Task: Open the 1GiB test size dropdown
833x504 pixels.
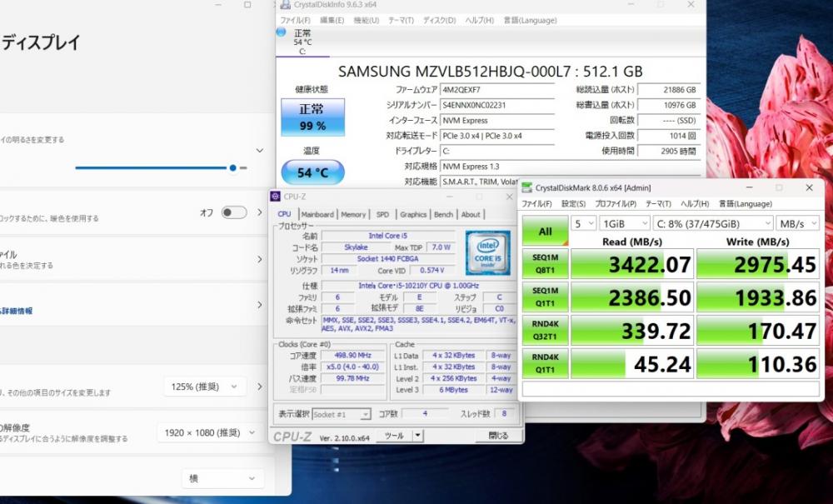Action: [624, 223]
